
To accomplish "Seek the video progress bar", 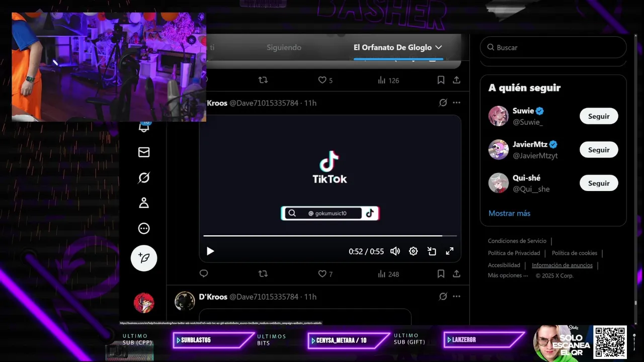I will coord(330,236).
